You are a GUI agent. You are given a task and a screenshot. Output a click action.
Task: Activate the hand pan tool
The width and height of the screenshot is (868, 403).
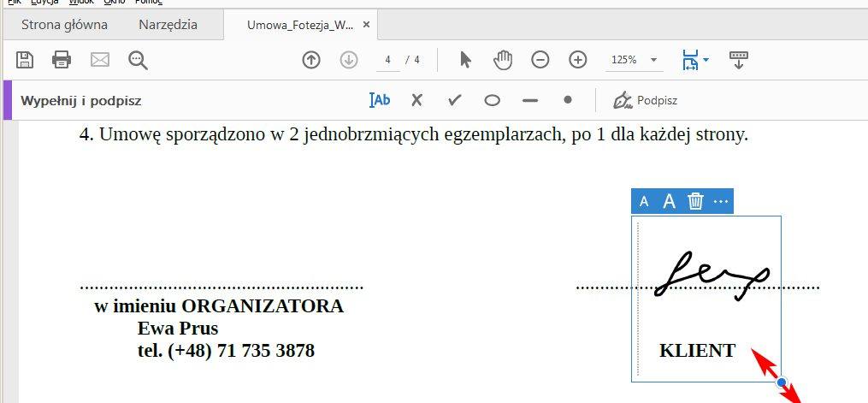coord(503,60)
